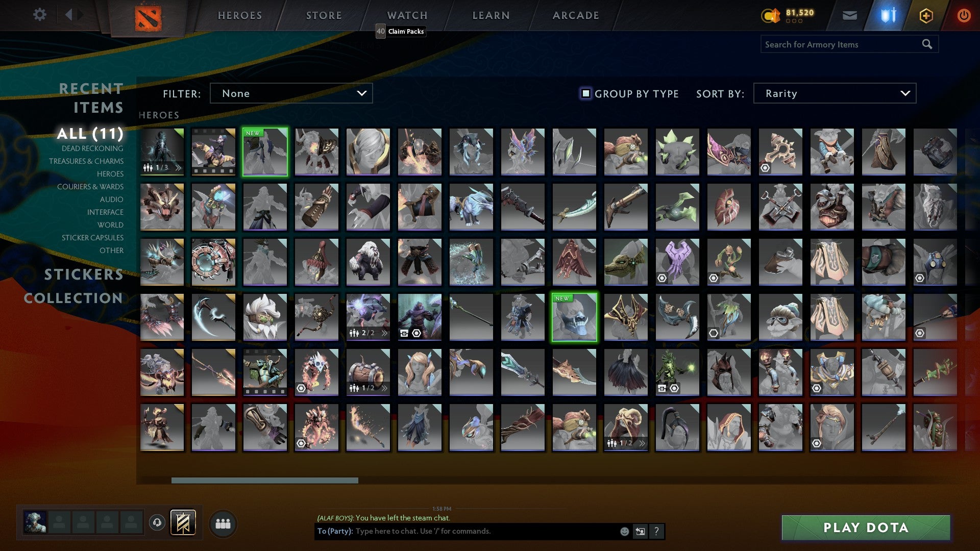Image resolution: width=980 pixels, height=551 pixels.
Task: Select Couriers & Wards category
Action: point(90,187)
